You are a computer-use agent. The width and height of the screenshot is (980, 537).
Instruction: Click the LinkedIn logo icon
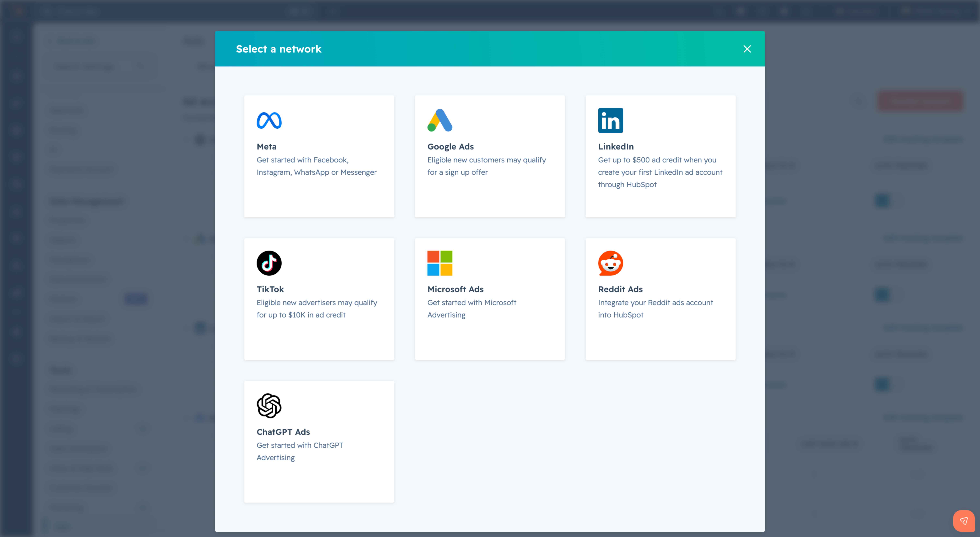[611, 120]
